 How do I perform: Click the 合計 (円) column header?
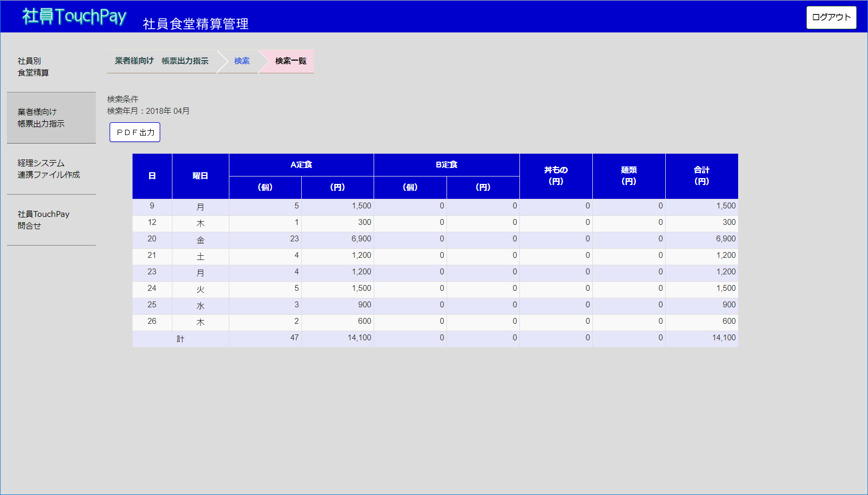tap(702, 176)
